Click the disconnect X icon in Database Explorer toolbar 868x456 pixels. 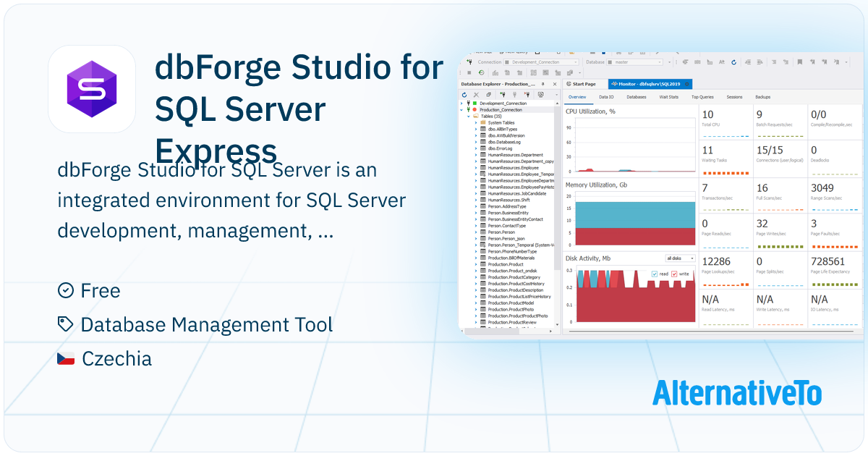click(476, 95)
